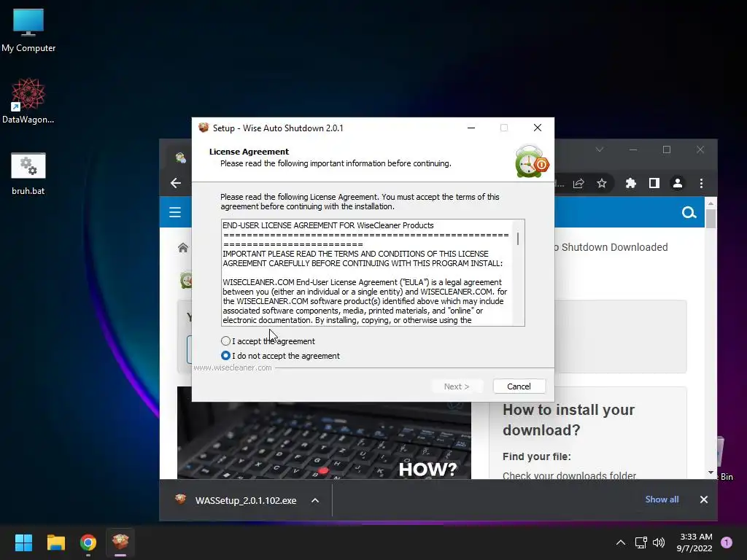Click the Chrome page scrollbar thumb

pyautogui.click(x=711, y=219)
